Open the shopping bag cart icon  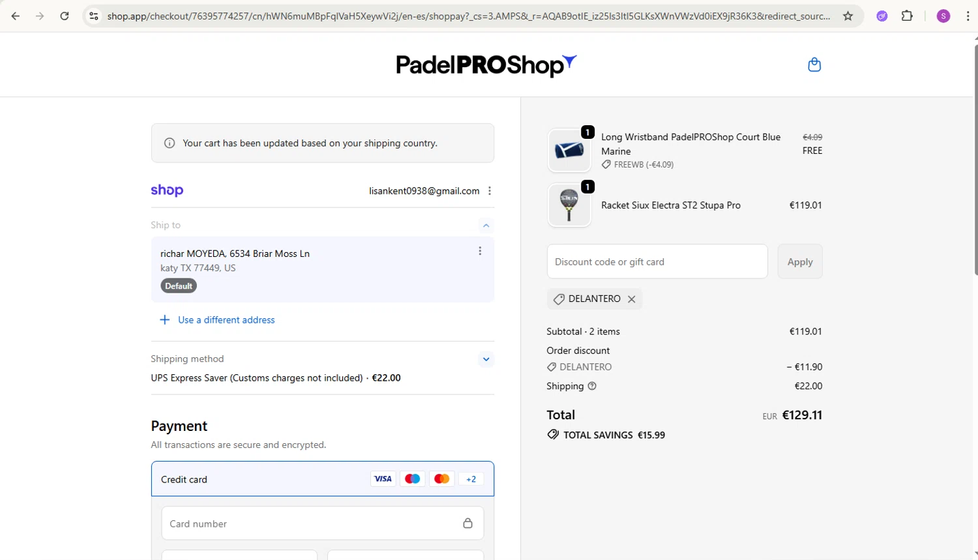814,65
